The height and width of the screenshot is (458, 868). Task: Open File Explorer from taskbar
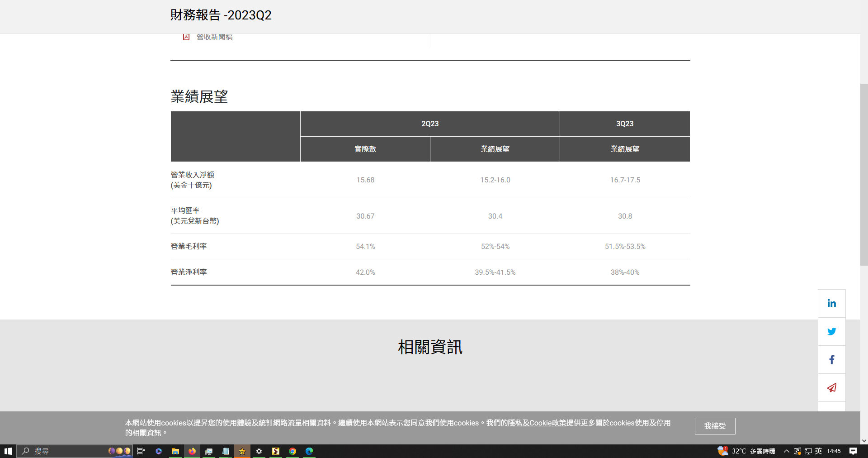point(175,451)
